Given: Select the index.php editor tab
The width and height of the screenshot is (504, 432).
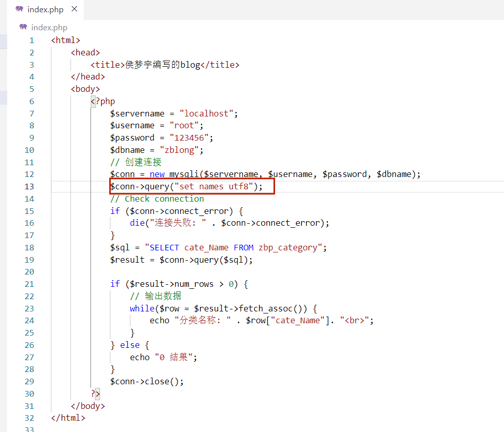Looking at the screenshot, I should pyautogui.click(x=45, y=10).
